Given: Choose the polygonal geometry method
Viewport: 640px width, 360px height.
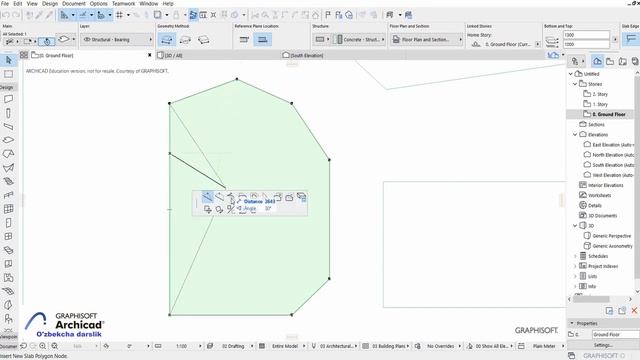Looking at the screenshot, I should click(x=167, y=40).
